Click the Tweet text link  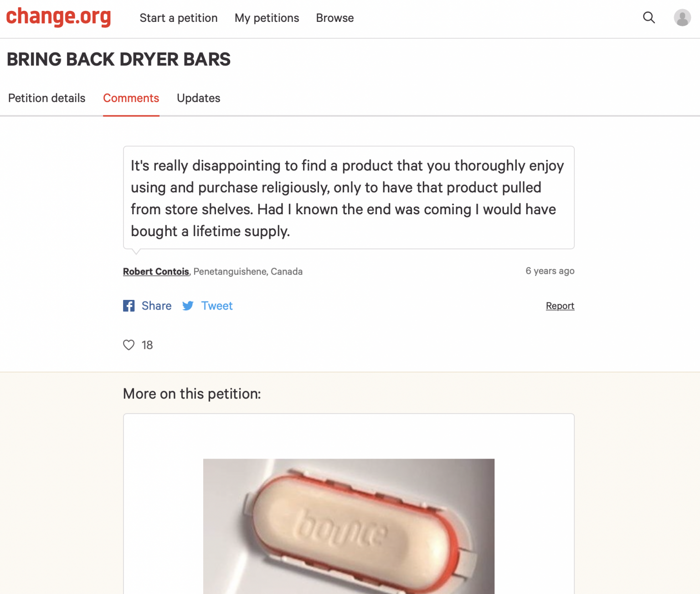click(217, 306)
